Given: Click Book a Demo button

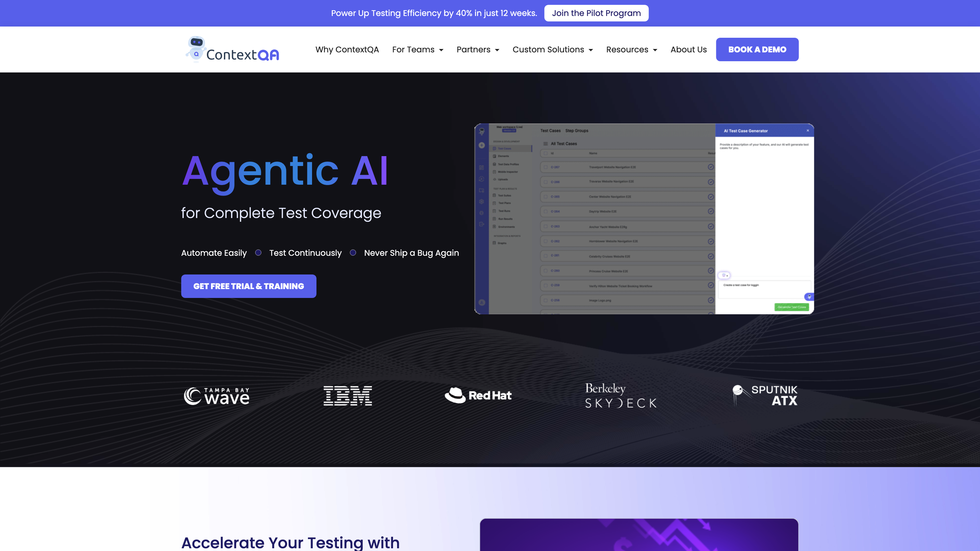Looking at the screenshot, I should pyautogui.click(x=757, y=49).
